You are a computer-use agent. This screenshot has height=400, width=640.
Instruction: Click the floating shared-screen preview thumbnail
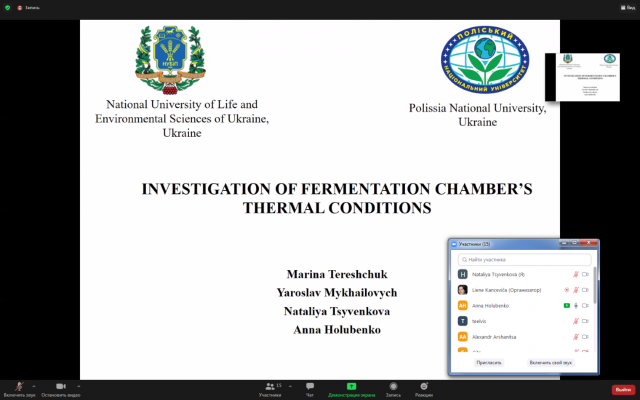582,77
